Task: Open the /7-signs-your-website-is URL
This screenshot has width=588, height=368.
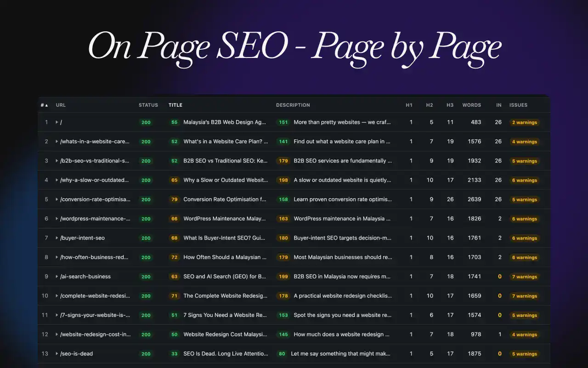Action: point(95,315)
